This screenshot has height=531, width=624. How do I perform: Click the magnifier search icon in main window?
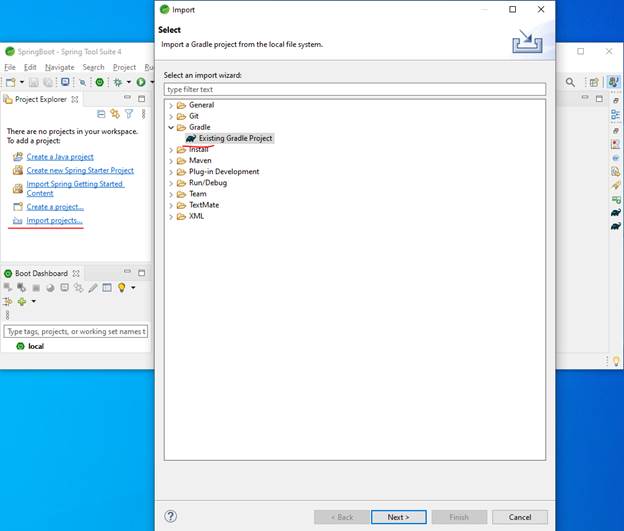(570, 82)
